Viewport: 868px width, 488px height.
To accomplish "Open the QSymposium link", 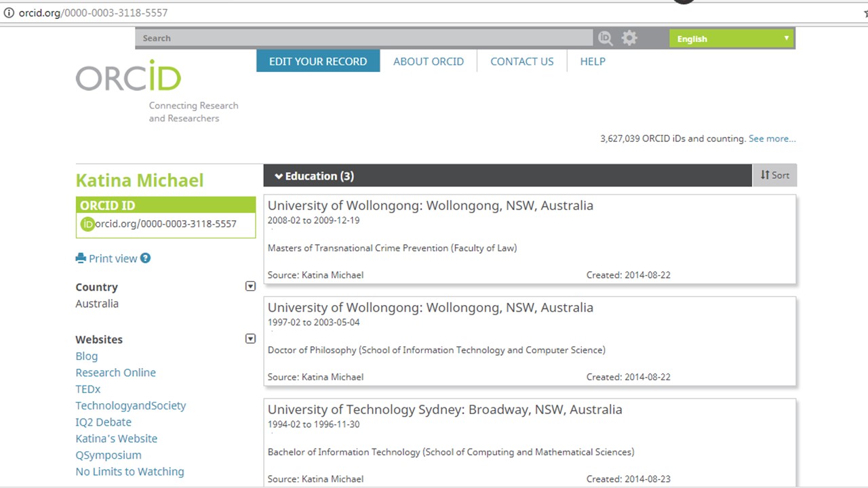I will (x=108, y=455).
